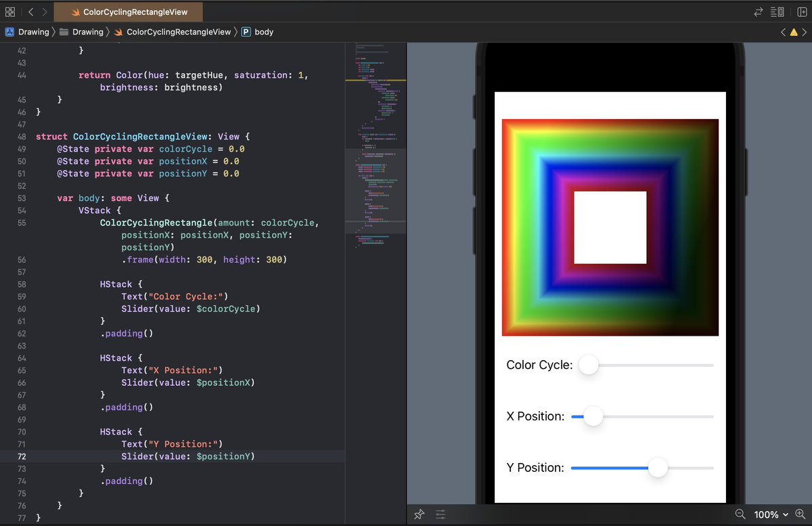
Task: Click the 'Y Position:' label in preview
Action: click(535, 468)
